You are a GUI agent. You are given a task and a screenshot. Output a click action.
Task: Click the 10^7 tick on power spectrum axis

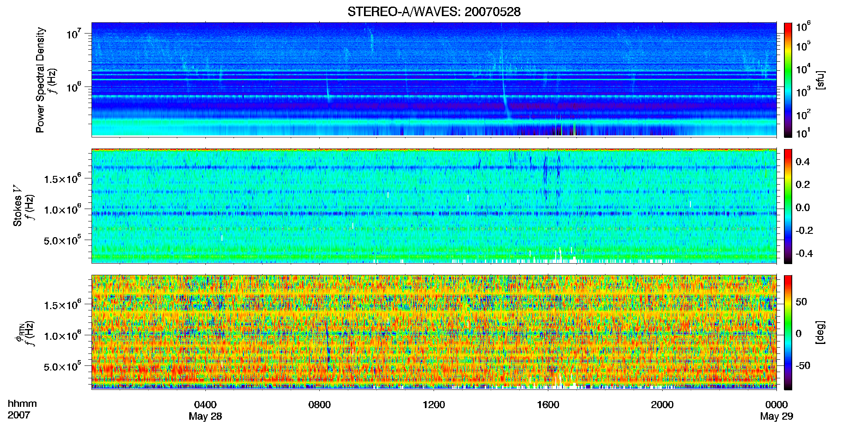pyautogui.click(x=73, y=33)
